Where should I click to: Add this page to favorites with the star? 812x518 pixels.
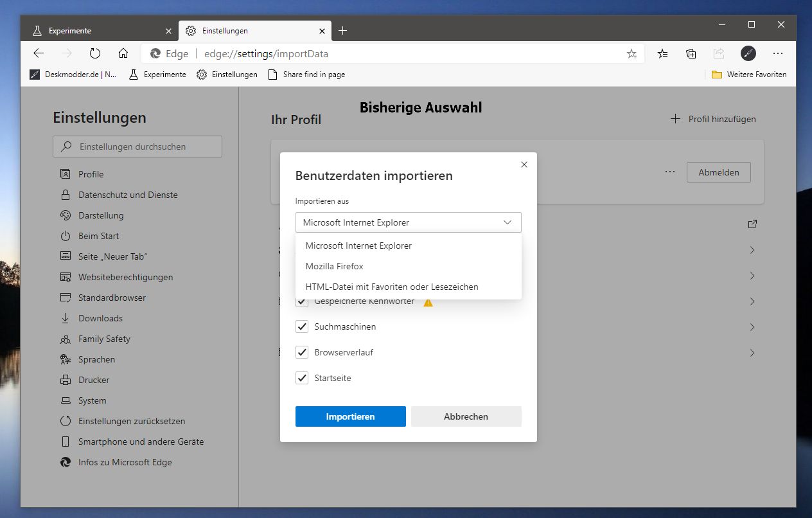[631, 54]
